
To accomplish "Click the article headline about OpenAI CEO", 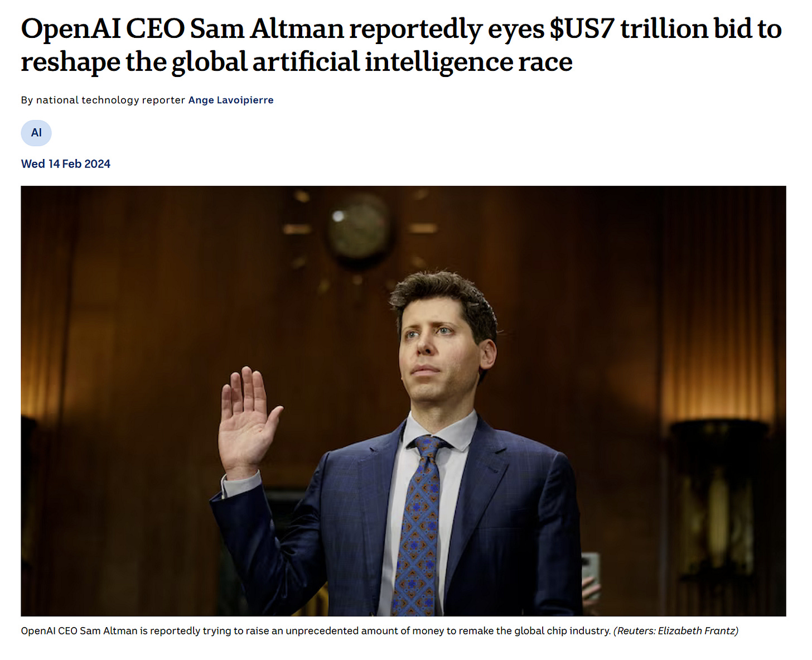I will tap(402, 45).
